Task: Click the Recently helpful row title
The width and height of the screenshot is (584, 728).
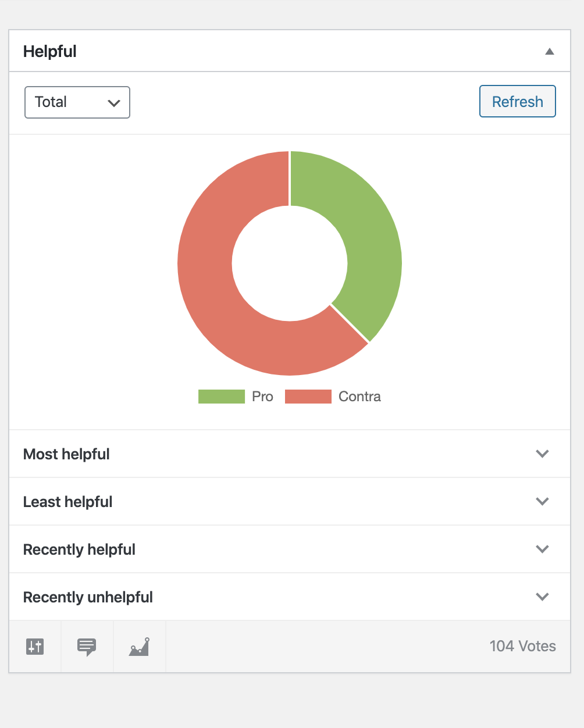Action: click(x=79, y=549)
